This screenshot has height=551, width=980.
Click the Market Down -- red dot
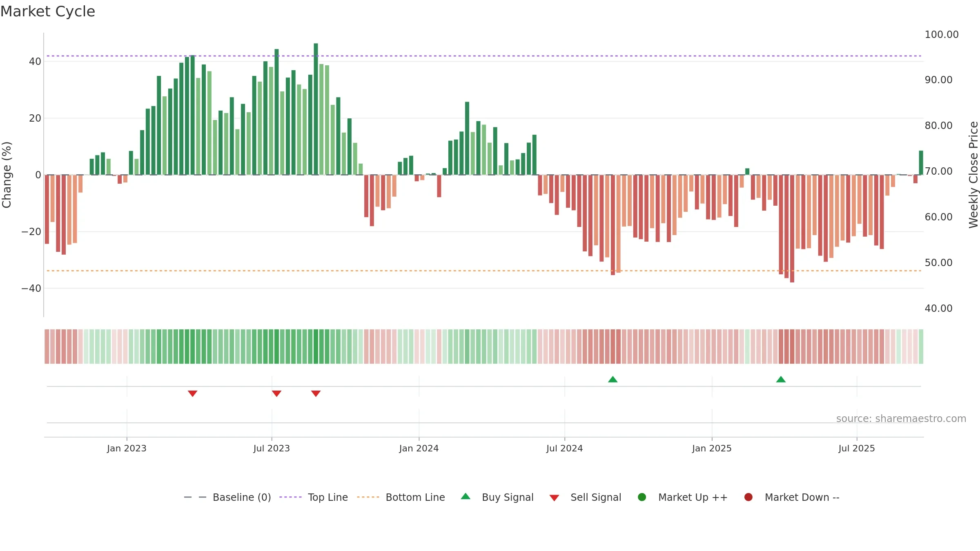748,497
